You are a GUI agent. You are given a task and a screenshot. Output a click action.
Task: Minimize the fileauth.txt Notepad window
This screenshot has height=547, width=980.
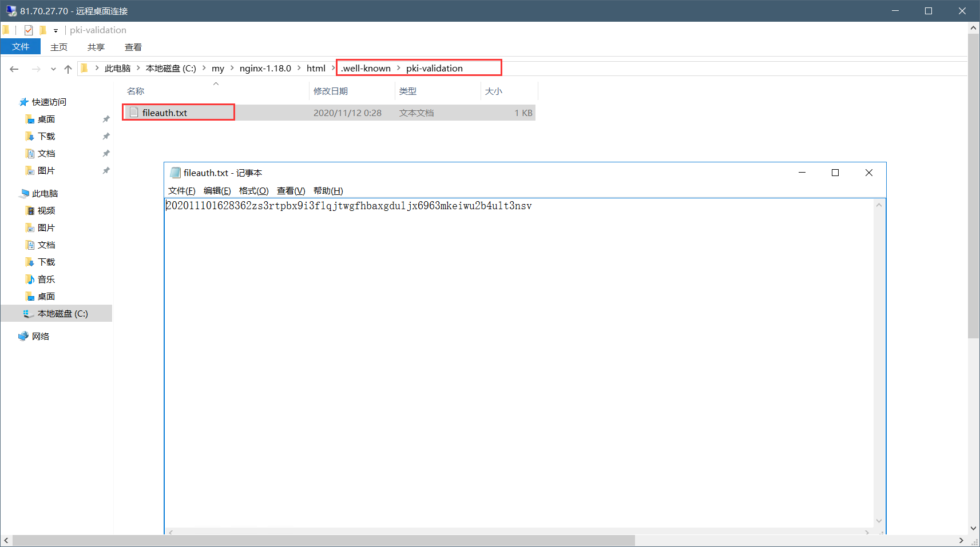pos(802,173)
